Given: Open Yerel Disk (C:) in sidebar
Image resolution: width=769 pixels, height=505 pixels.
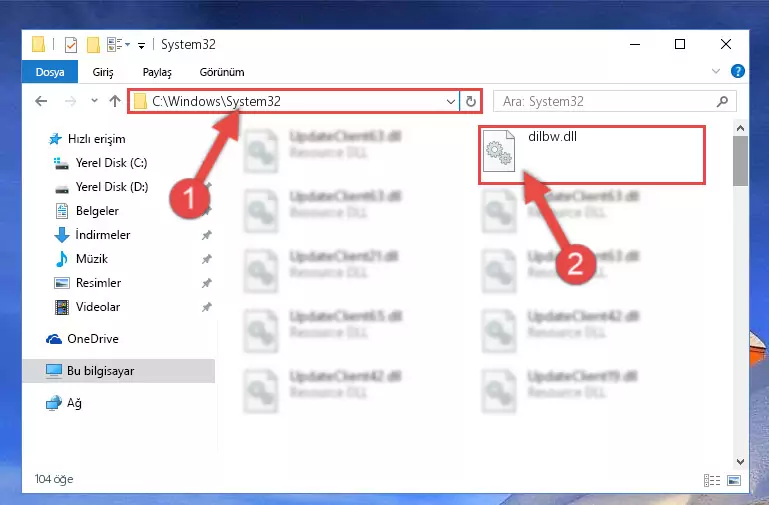Looking at the screenshot, I should point(100,163).
